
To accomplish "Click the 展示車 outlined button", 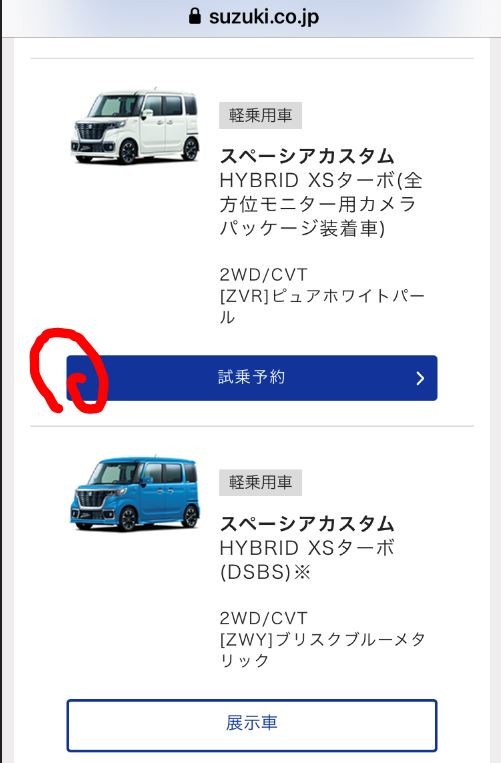I will [252, 725].
